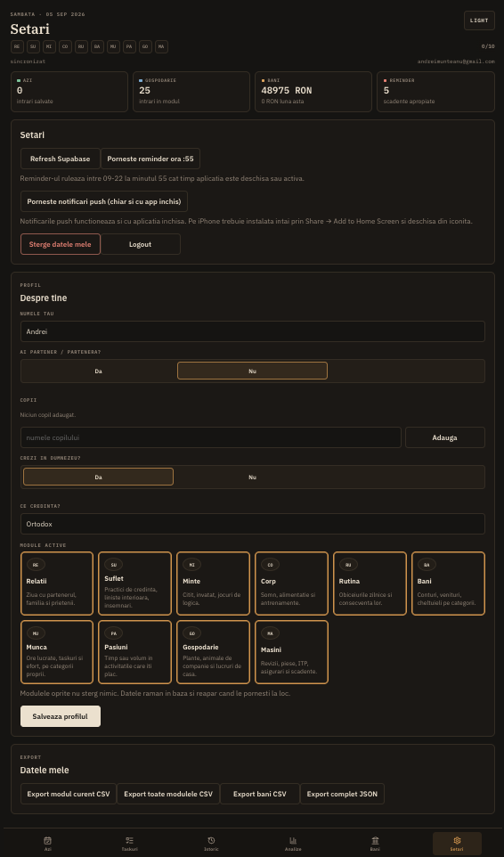Open the REMINDER summary card
The height and width of the screenshot is (857, 504).
click(x=435, y=92)
